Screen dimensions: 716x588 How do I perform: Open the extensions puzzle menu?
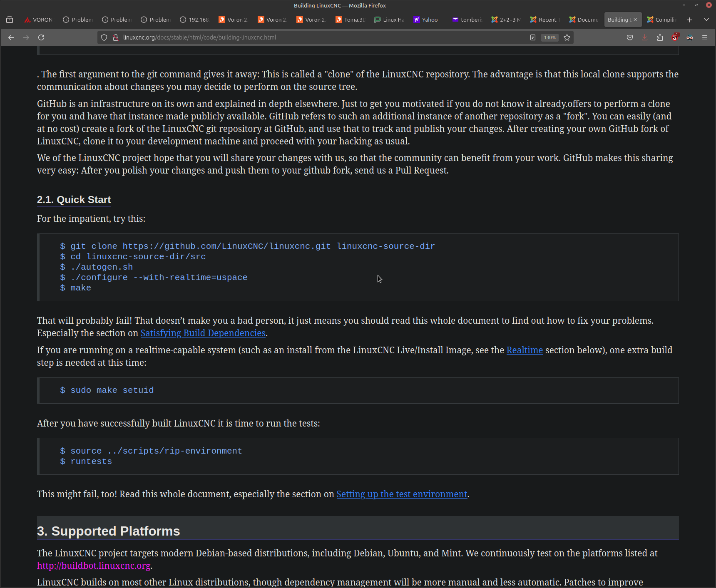(660, 37)
